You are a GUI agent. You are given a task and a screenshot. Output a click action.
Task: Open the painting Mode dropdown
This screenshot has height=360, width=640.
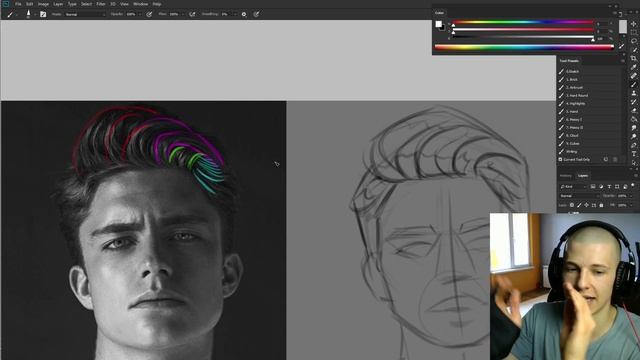click(x=84, y=14)
